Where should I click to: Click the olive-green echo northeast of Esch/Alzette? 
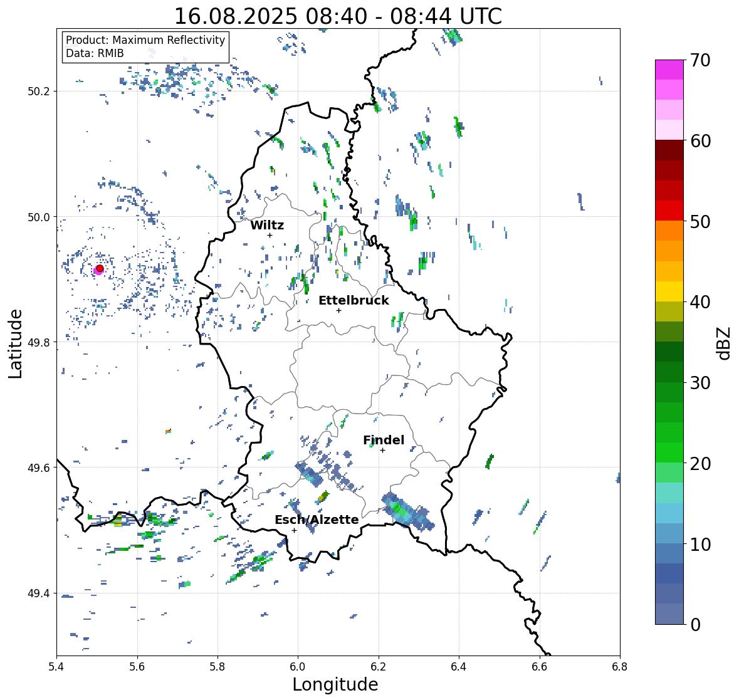(323, 496)
